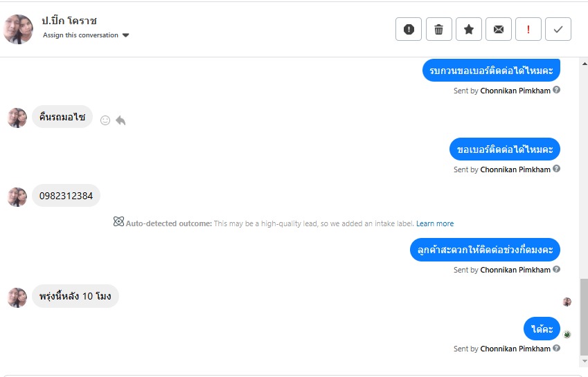Click the auto-detected outcome atom icon
This screenshot has height=377, width=588.
tap(118, 222)
